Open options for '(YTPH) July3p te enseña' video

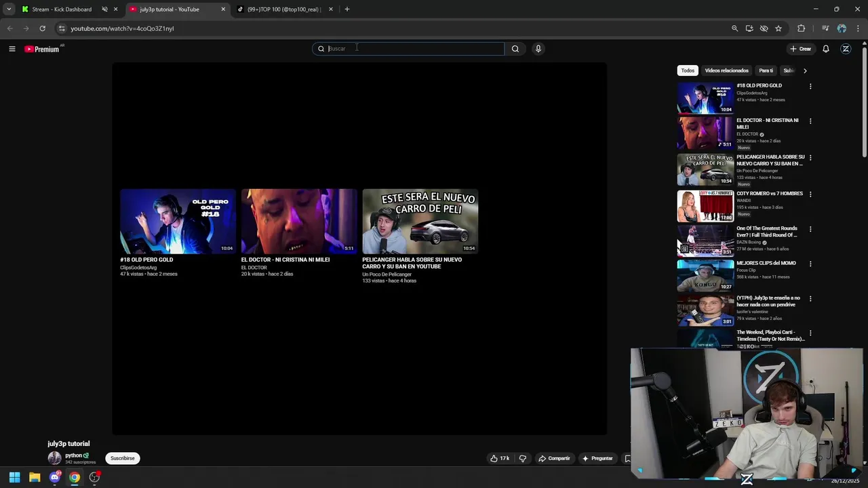810,299
